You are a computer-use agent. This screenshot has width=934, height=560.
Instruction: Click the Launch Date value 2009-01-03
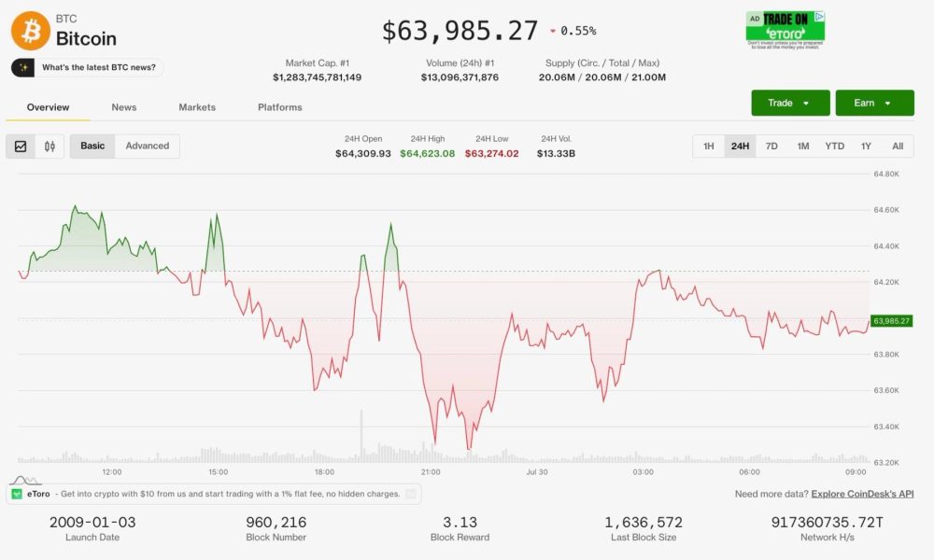click(x=92, y=523)
